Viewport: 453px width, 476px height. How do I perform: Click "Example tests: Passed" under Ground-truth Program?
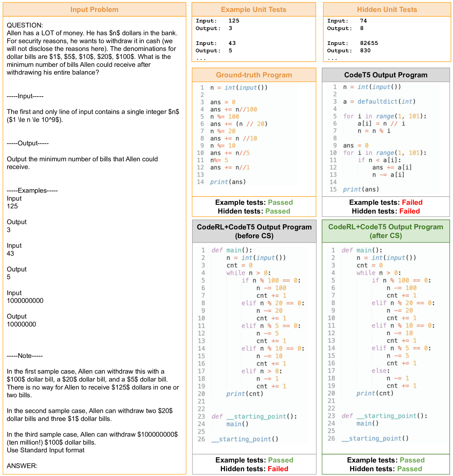tap(254, 202)
